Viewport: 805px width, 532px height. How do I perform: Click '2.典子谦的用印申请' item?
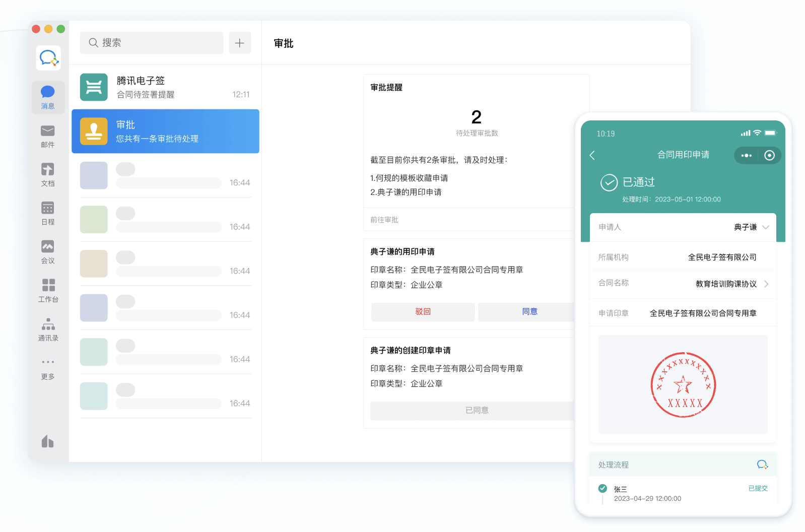(x=406, y=192)
